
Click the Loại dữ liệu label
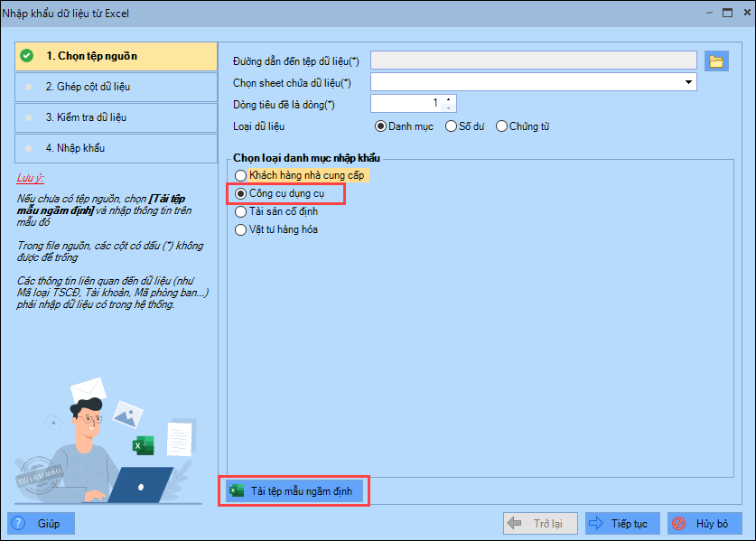[x=258, y=126]
